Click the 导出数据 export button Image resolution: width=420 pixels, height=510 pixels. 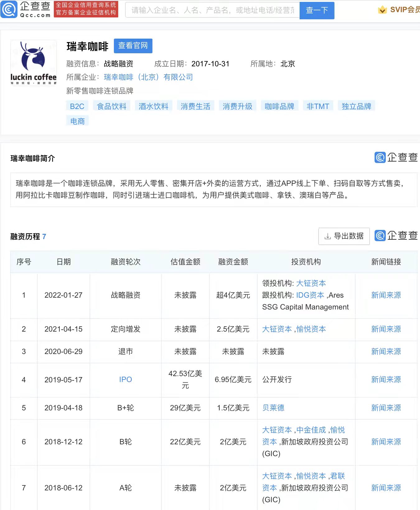(x=344, y=236)
